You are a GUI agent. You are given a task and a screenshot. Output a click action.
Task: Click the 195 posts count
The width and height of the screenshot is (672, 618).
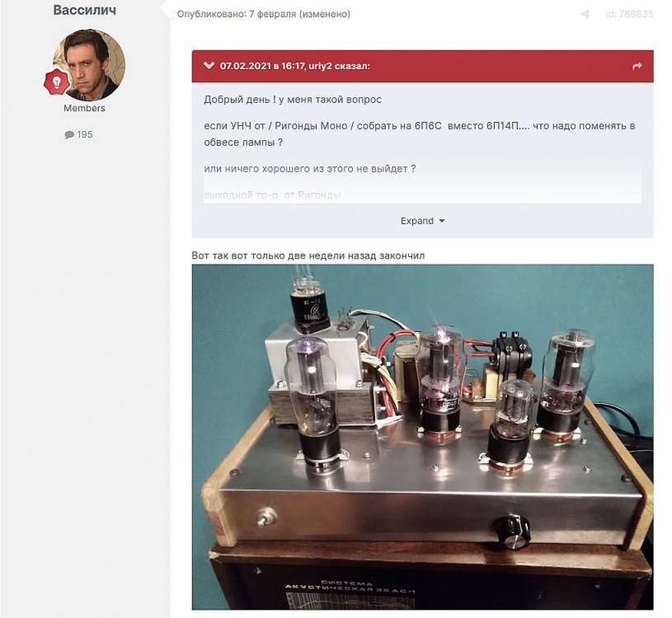click(x=84, y=134)
